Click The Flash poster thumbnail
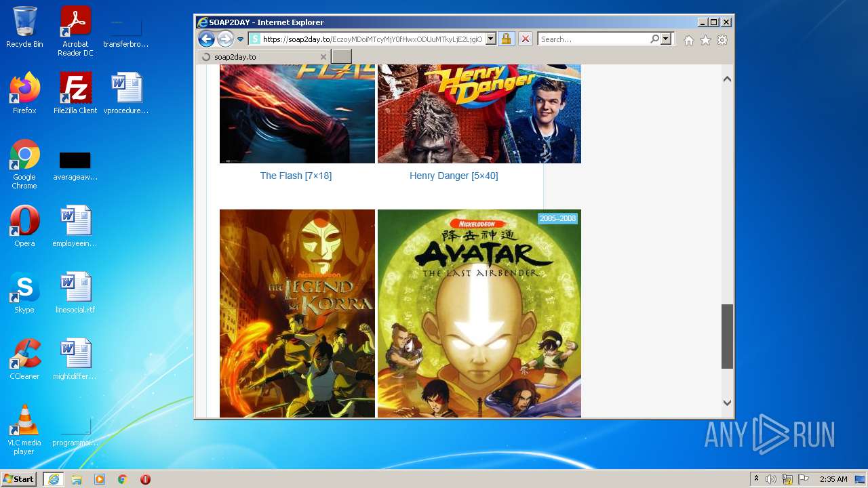 pos(297,114)
